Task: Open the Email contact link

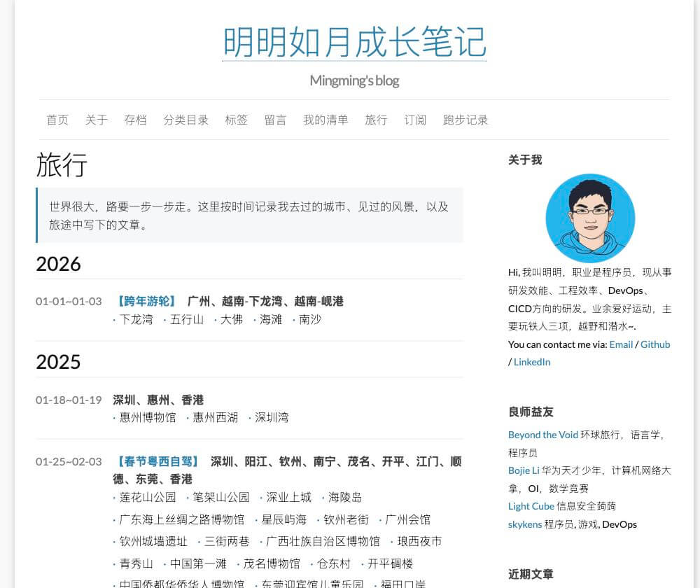Action: (x=621, y=344)
